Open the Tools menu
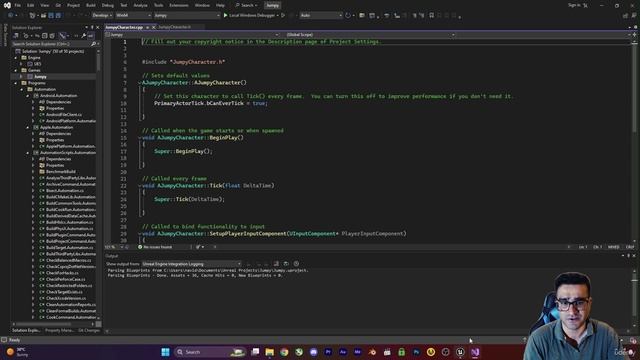The width and height of the screenshot is (640, 360). tap(158, 5)
